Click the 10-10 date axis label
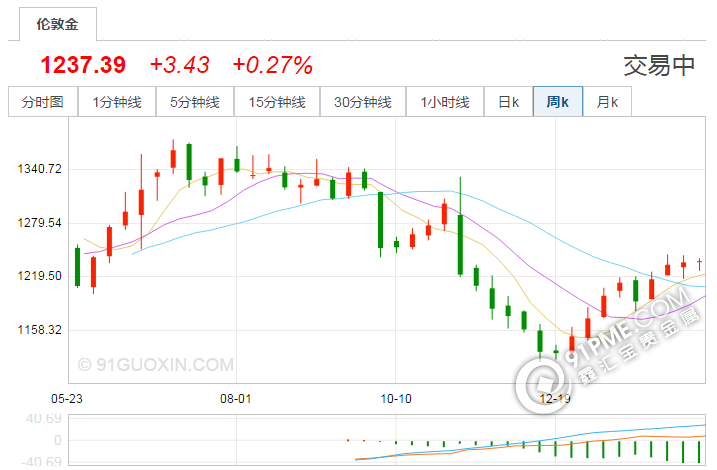The image size is (717, 470). coord(396,399)
